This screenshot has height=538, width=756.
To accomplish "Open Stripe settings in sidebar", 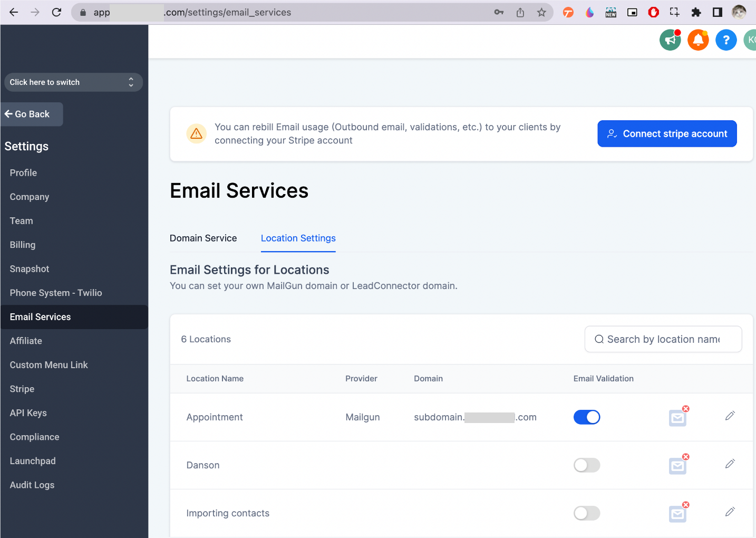I will coord(22,389).
